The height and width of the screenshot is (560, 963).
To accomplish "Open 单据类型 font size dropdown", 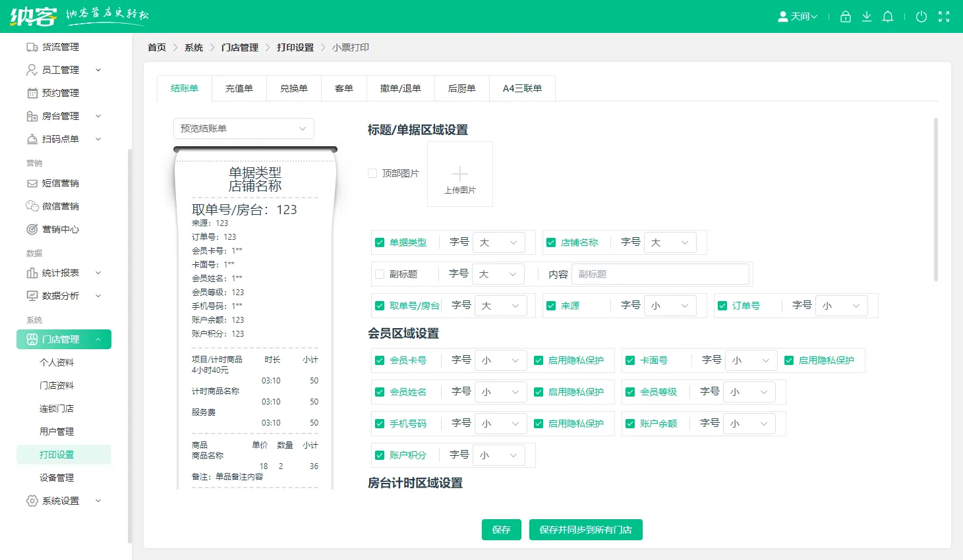I will [499, 242].
